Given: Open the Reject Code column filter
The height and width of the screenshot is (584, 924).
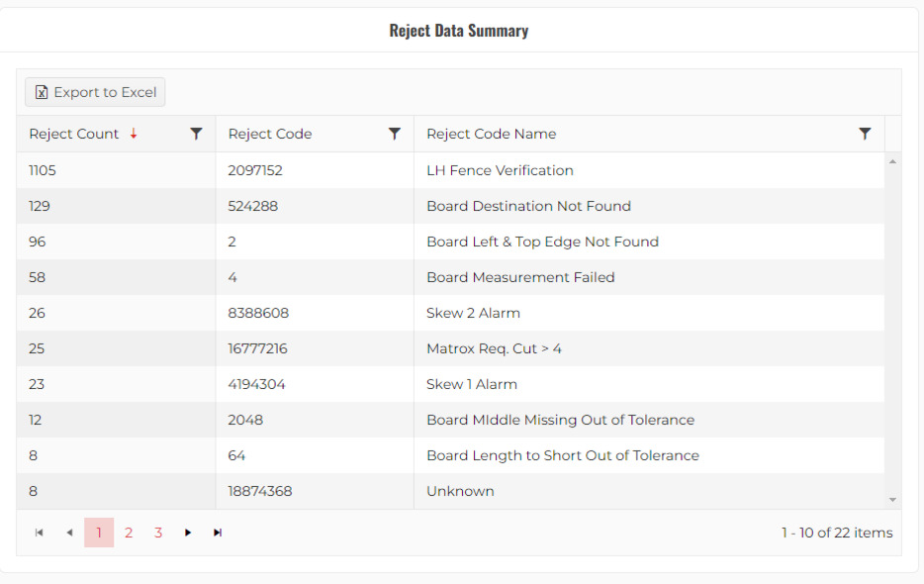Looking at the screenshot, I should pyautogui.click(x=395, y=134).
